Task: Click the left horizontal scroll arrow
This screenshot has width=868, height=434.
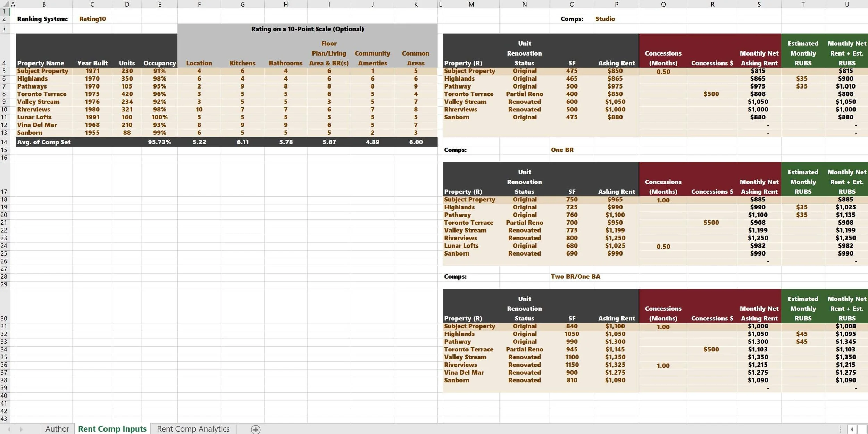Action: (851, 429)
